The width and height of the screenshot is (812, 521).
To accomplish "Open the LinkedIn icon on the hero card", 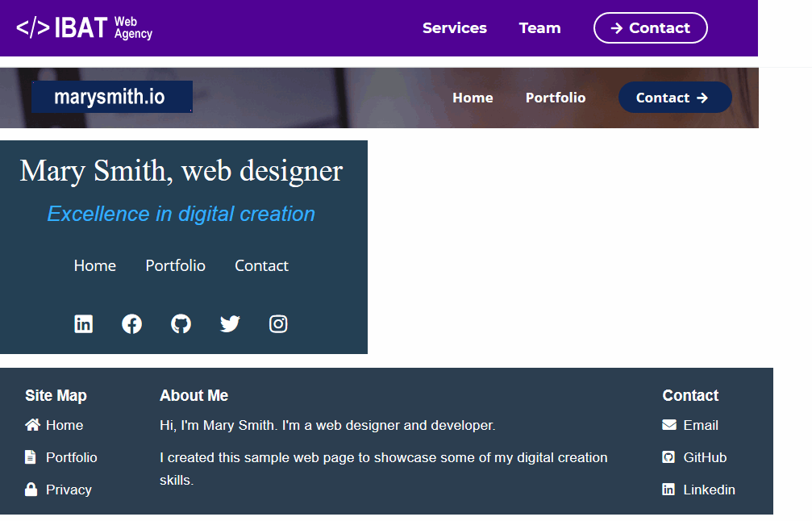I will click(84, 323).
